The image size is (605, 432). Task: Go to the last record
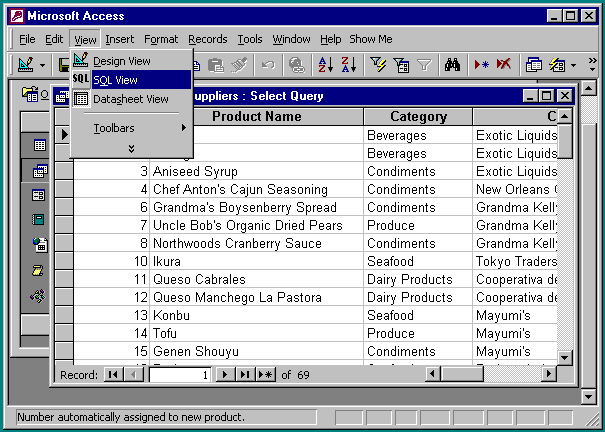click(x=245, y=374)
